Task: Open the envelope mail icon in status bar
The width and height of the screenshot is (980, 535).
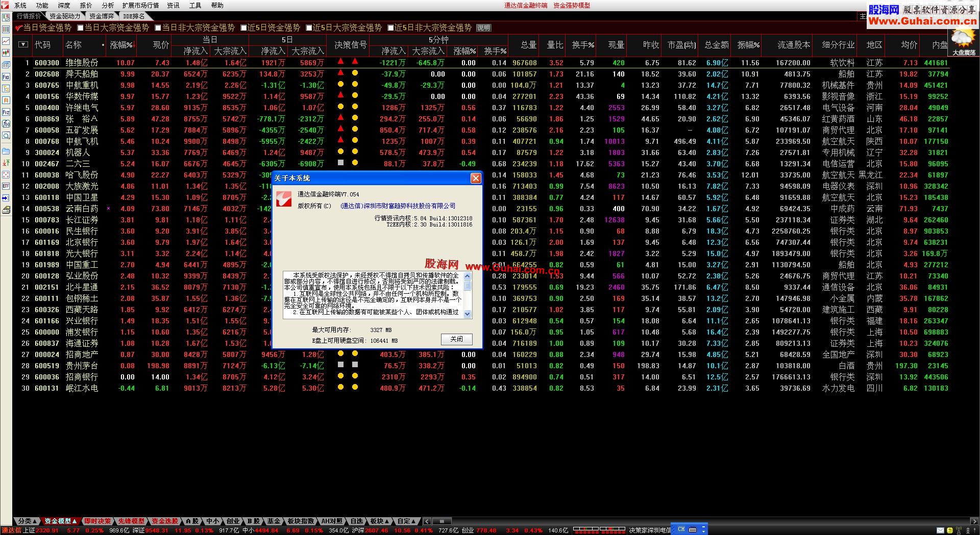Action: (940, 530)
